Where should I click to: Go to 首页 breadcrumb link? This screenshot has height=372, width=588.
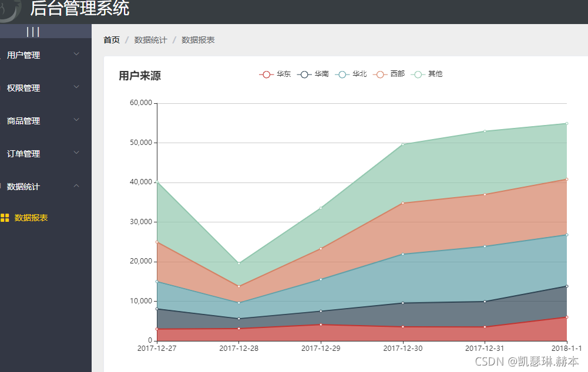[112, 40]
